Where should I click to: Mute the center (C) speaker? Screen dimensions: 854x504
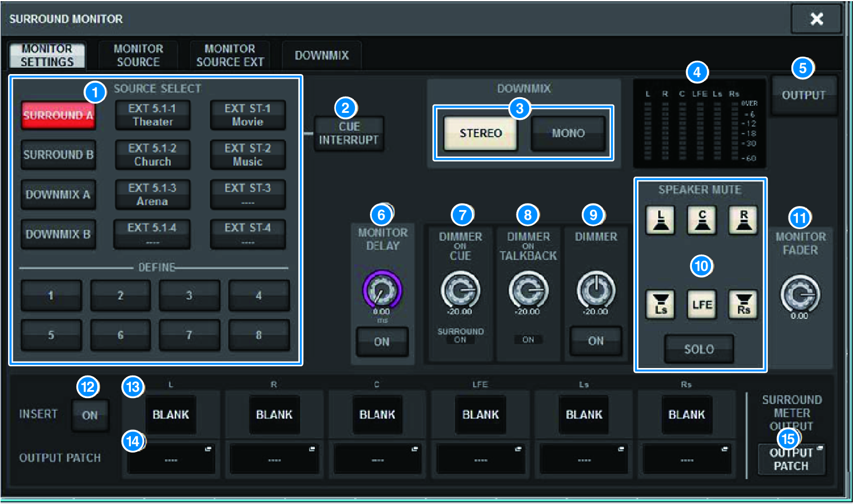702,220
